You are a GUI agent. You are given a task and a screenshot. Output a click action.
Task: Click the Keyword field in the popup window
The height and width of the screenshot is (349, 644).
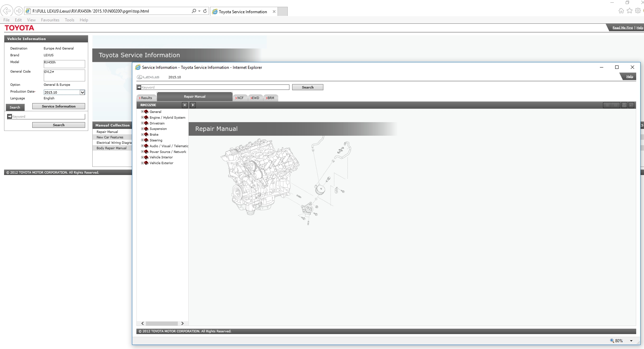pyautogui.click(x=213, y=87)
